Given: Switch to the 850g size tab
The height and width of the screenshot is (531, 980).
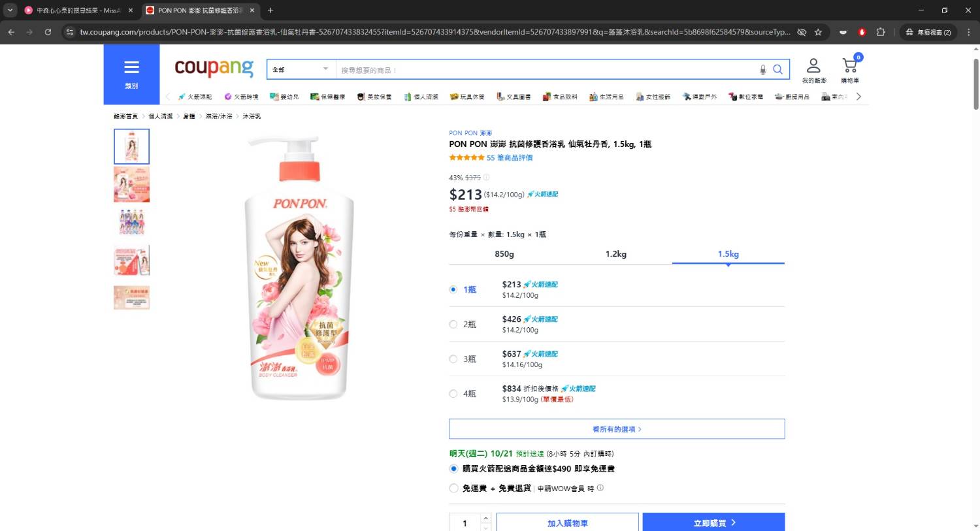Looking at the screenshot, I should tap(504, 254).
